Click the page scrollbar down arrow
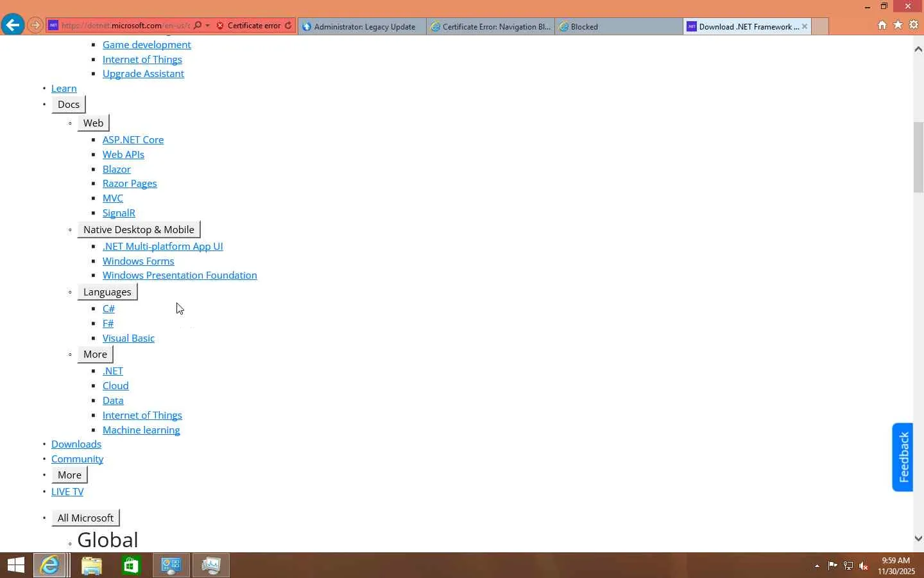 [x=918, y=539]
